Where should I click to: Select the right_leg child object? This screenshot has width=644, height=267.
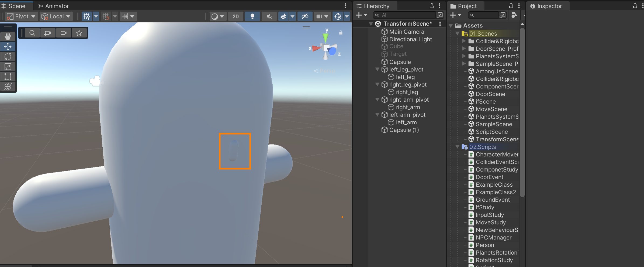pos(407,92)
